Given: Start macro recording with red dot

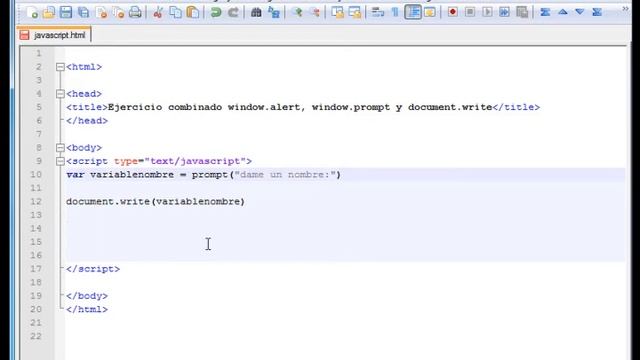Looking at the screenshot, I should click(x=453, y=12).
